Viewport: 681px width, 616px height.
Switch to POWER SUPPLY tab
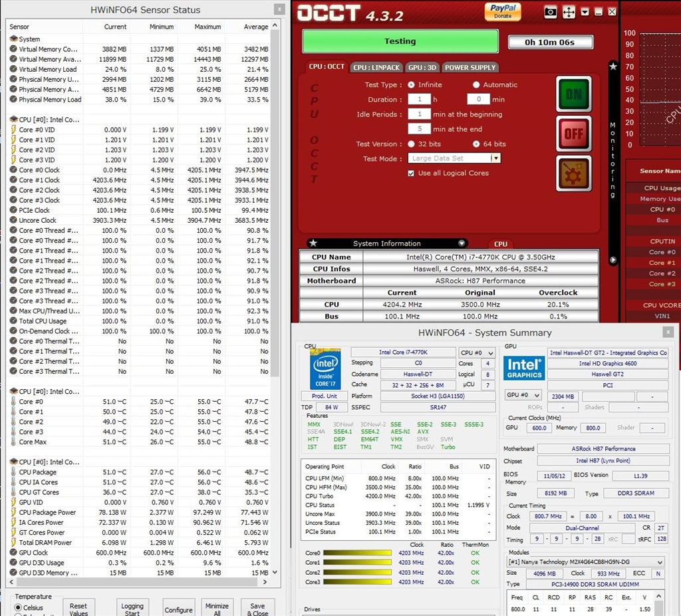coord(470,67)
